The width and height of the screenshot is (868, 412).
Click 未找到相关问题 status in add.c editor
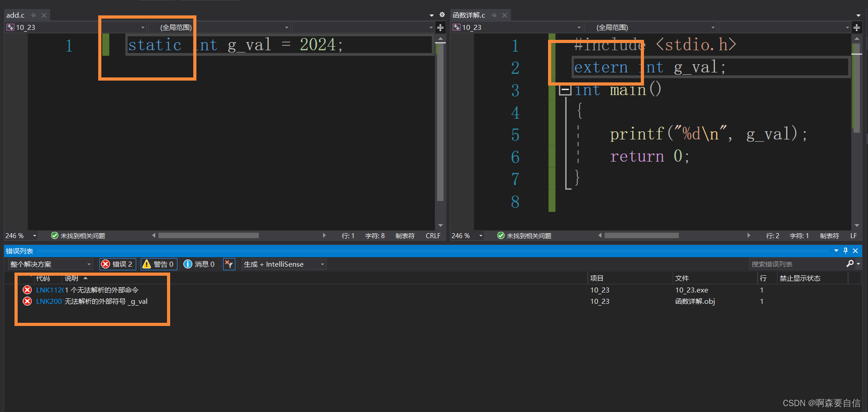coord(83,236)
